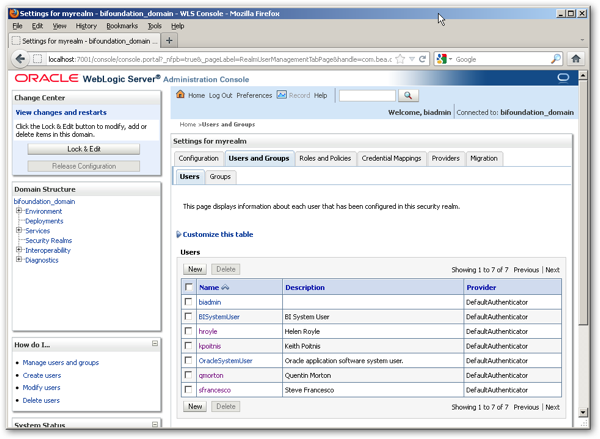This screenshot has width=600, height=439.
Task: Sort by the Description column header
Action: click(305, 287)
